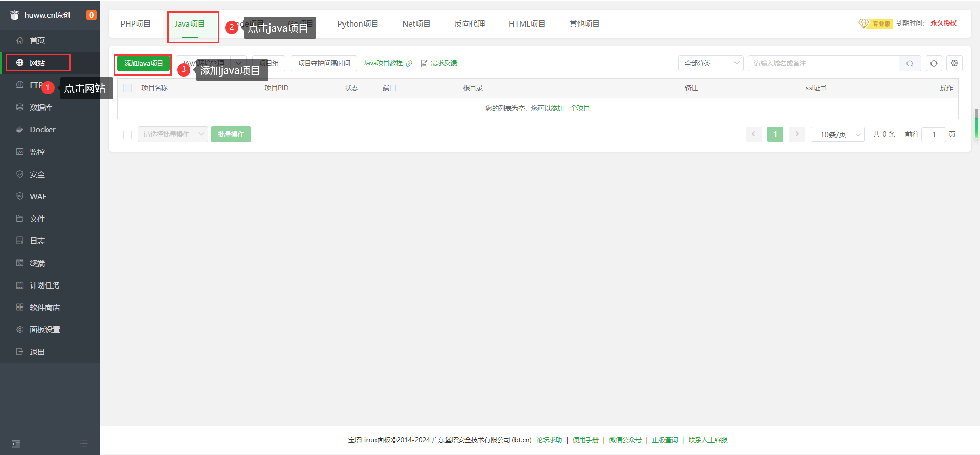This screenshot has width=980, height=455.
Task: Expand the 全部分类 category dropdown
Action: click(710, 63)
